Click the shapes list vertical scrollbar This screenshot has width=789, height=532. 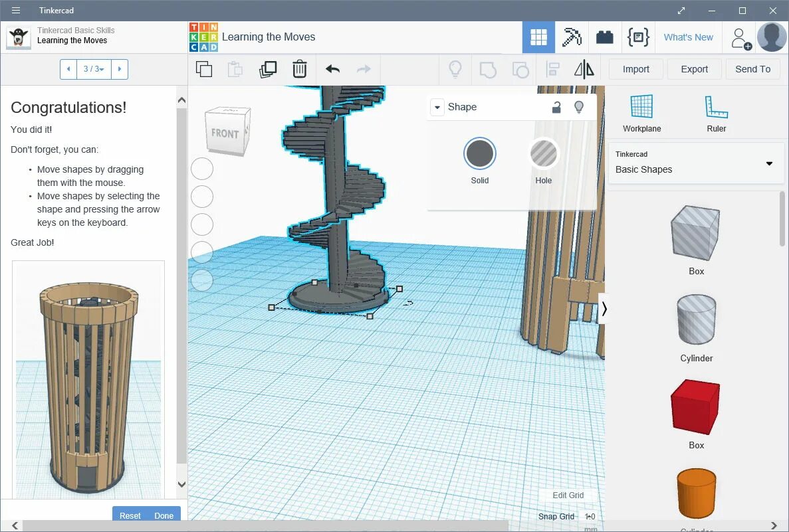click(x=782, y=219)
